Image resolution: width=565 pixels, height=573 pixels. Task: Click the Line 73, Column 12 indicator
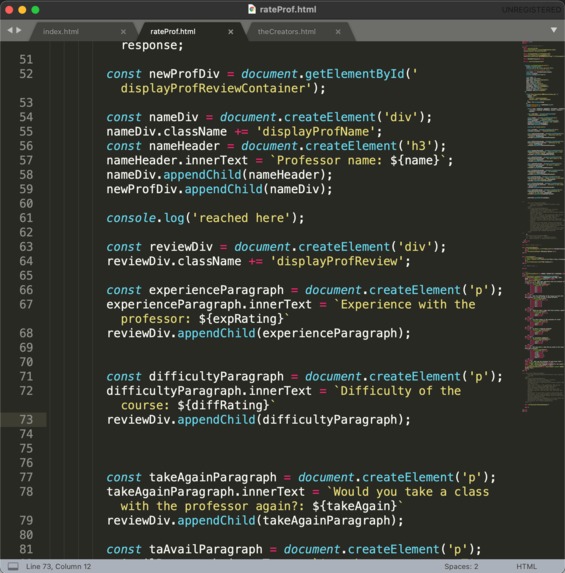click(x=58, y=566)
